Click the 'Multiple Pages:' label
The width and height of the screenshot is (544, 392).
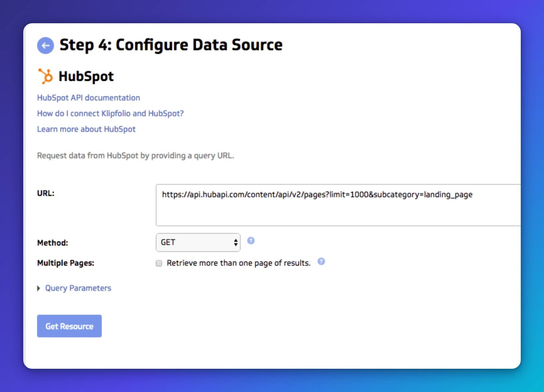pos(66,263)
